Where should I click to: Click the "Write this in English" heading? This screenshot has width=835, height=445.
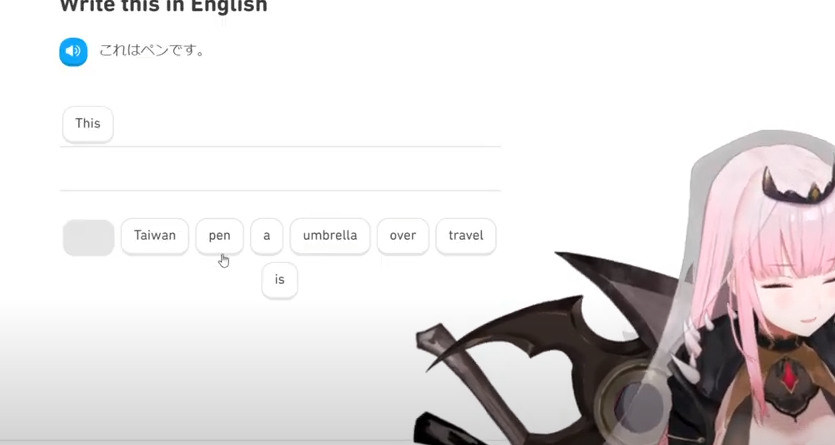(x=163, y=6)
